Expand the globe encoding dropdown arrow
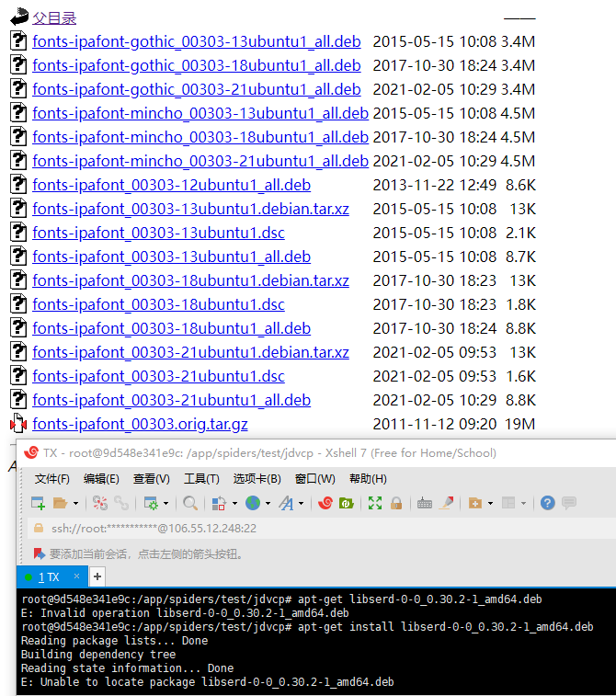 268,503
